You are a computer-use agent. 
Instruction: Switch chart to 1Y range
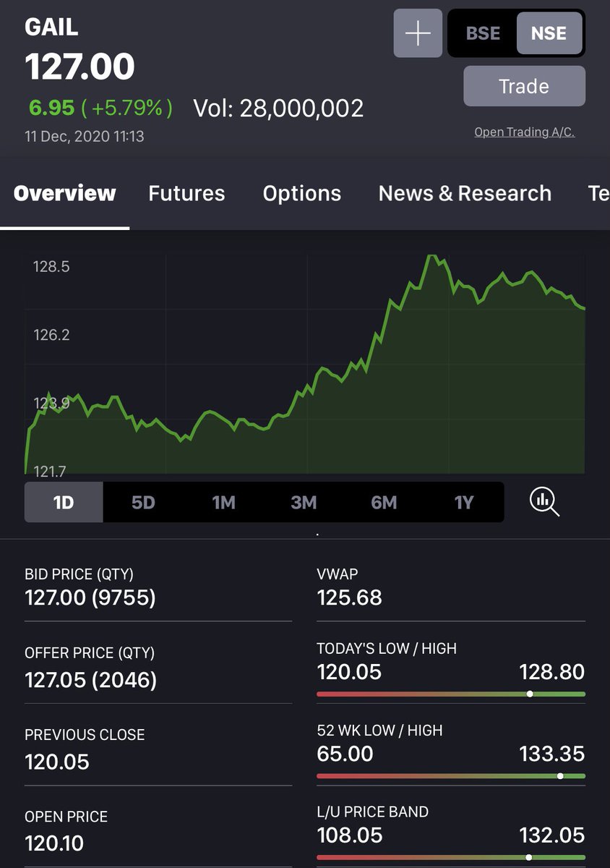[464, 502]
